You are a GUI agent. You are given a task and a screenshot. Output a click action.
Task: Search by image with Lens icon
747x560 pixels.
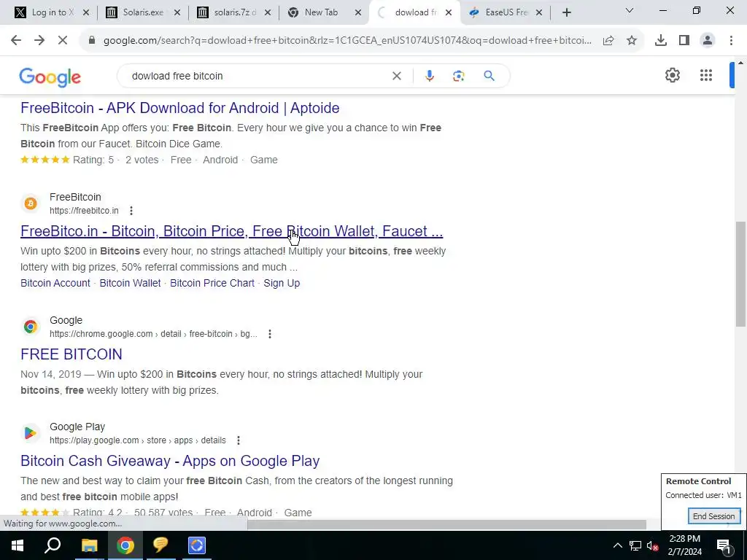point(458,76)
